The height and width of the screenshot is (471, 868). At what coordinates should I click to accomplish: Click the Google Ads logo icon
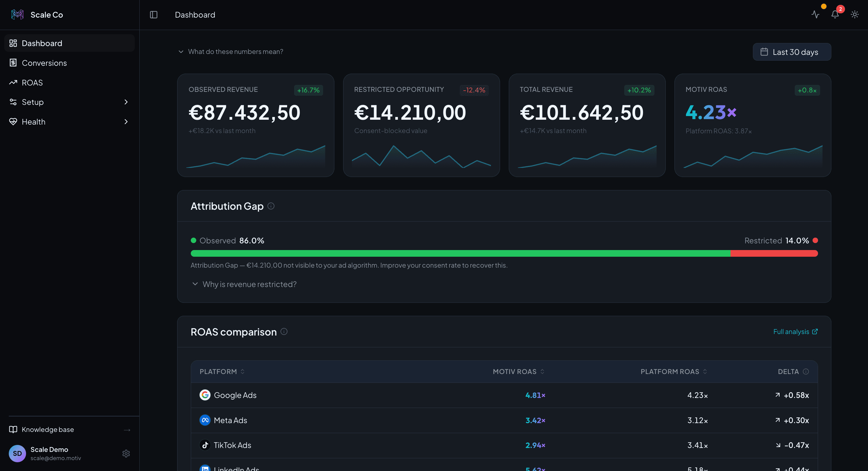(205, 395)
